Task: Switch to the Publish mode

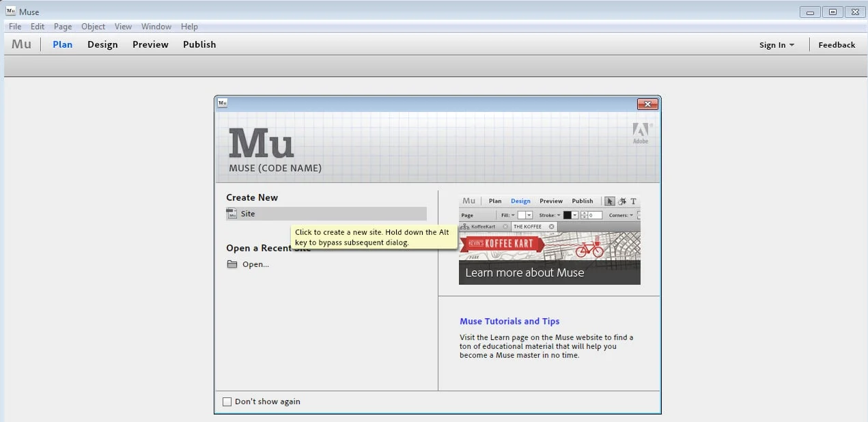Action: pyautogui.click(x=199, y=44)
